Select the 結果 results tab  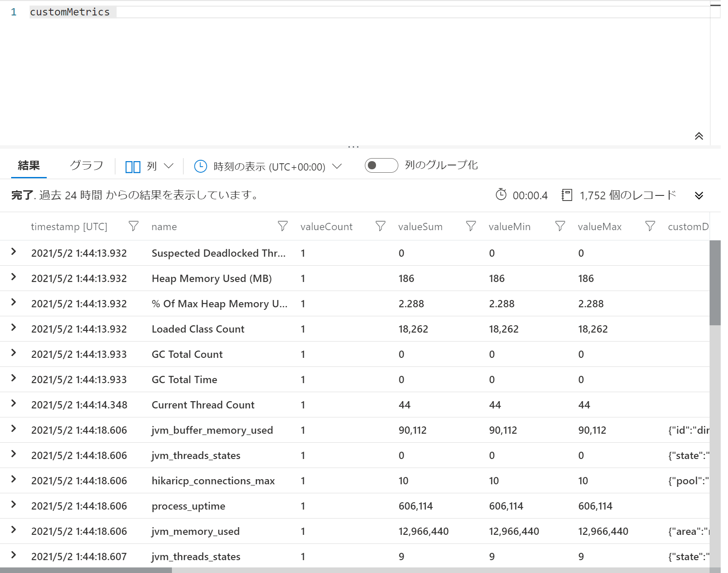pos(28,165)
